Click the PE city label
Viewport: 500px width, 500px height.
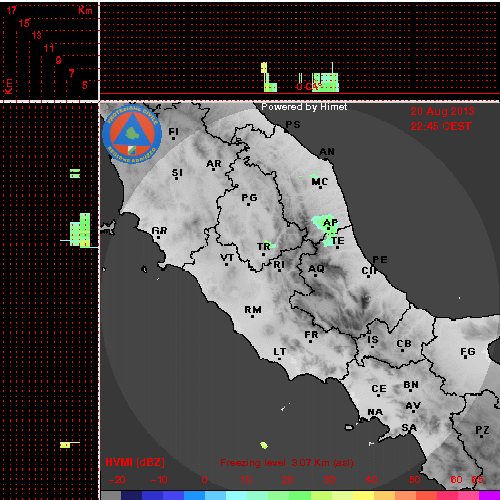(x=380, y=259)
